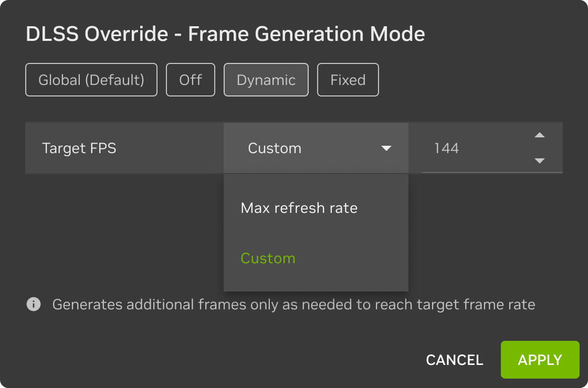Click the dialog title DLSS Override
This screenshot has height=388, width=588.
[x=225, y=34]
